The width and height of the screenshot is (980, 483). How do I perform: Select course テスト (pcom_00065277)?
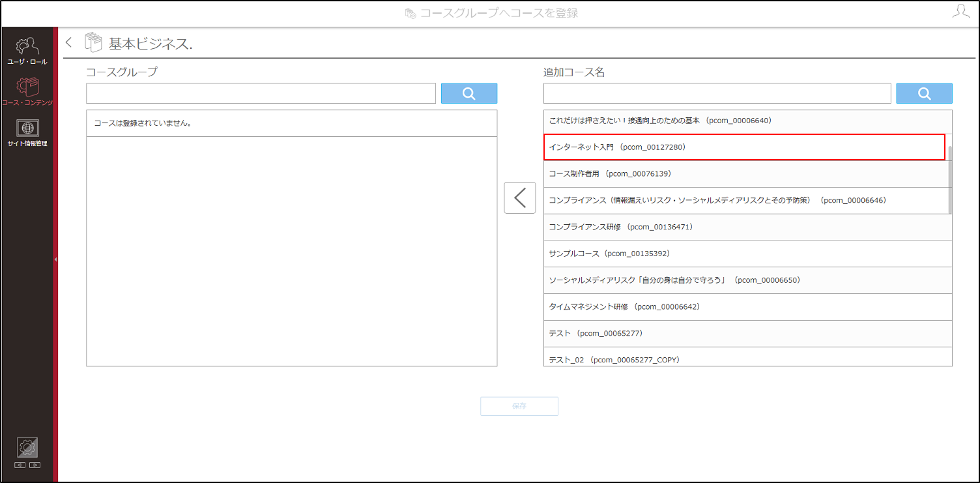tap(747, 334)
